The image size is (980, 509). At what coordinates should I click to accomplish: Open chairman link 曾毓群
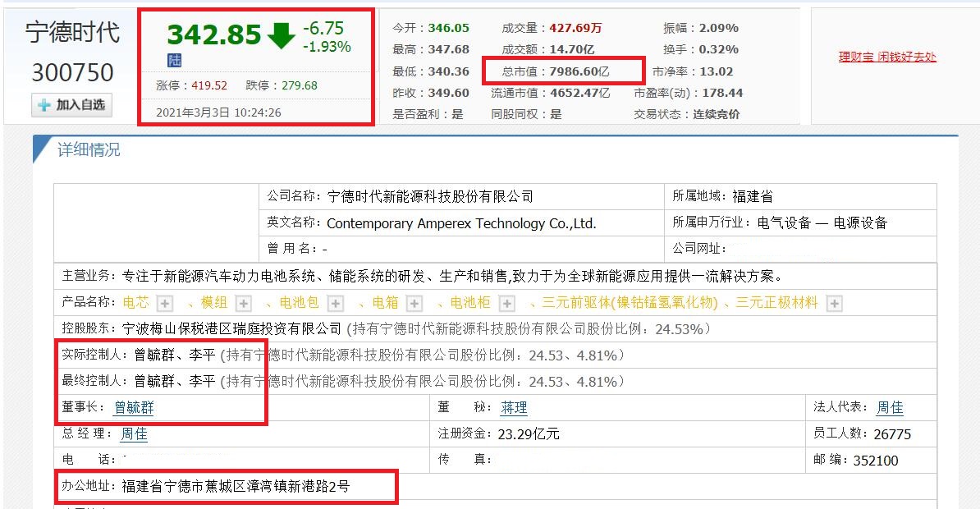pyautogui.click(x=134, y=408)
